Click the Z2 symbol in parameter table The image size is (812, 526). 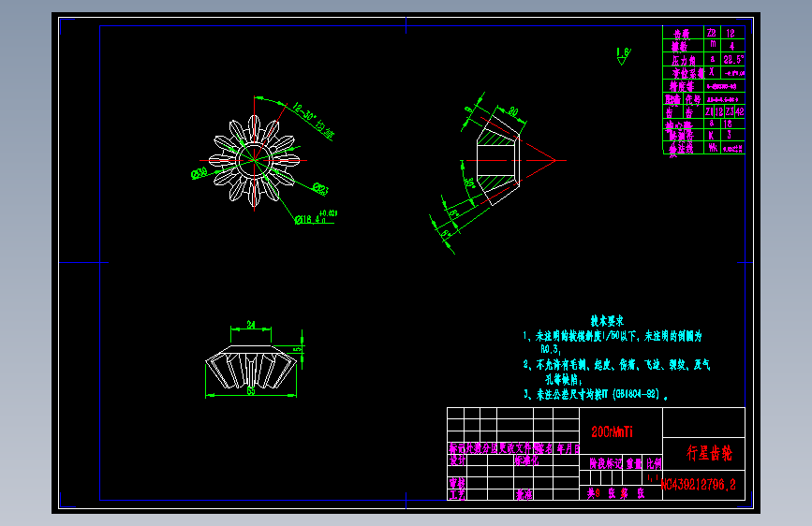pos(712,33)
